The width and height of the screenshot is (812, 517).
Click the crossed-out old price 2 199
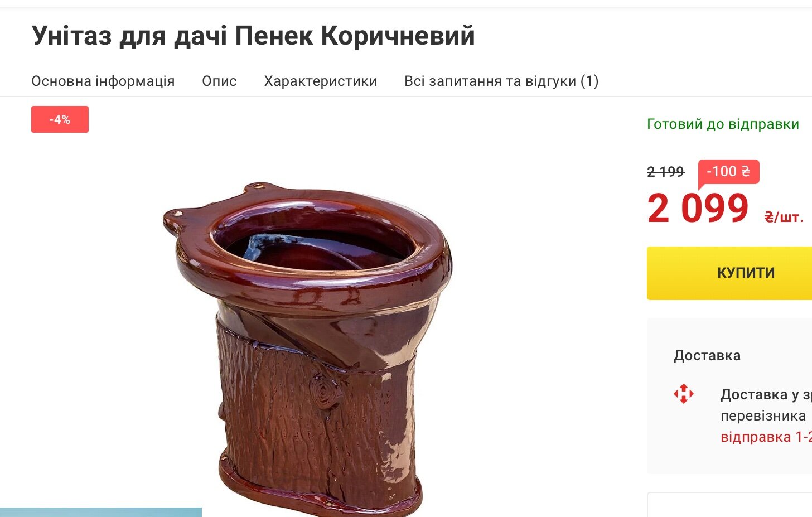click(665, 172)
